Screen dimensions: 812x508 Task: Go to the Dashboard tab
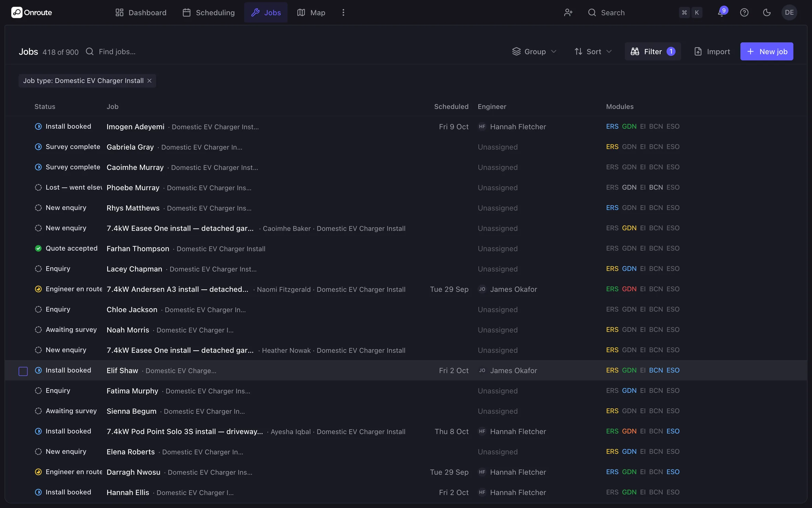point(141,12)
